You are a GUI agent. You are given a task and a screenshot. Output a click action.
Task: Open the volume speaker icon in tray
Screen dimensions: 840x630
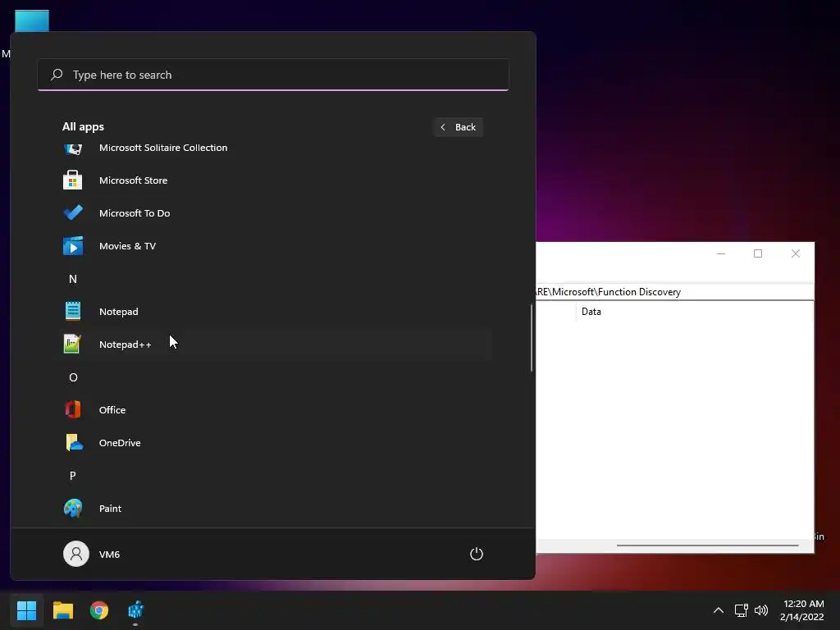[x=761, y=610]
